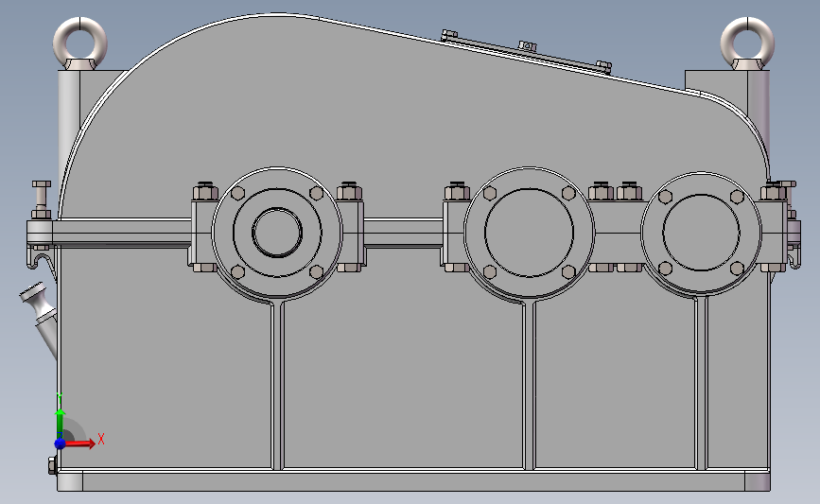
Task: Select the vertical rib below the middle bearing cap
Action: [x=530, y=384]
